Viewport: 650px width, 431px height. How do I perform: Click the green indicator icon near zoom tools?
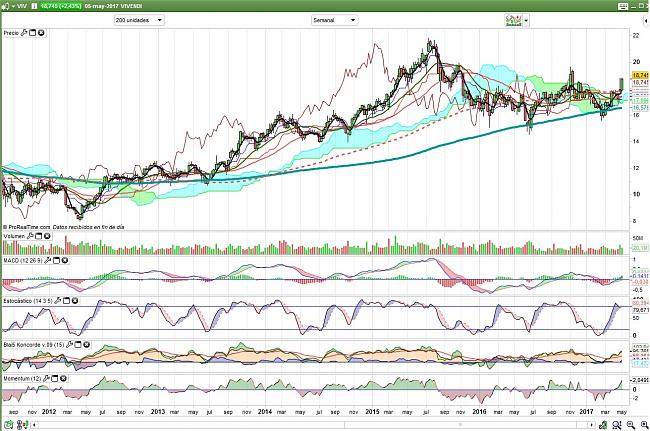pyautogui.click(x=603, y=425)
